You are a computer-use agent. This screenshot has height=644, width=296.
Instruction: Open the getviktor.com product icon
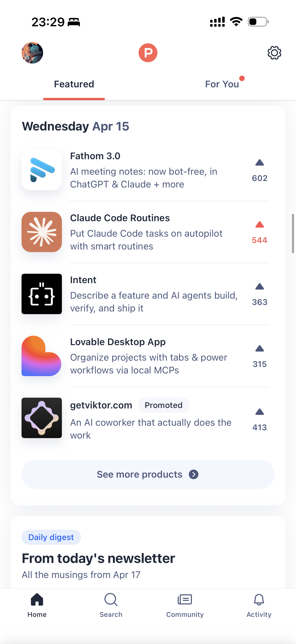pyautogui.click(x=42, y=418)
